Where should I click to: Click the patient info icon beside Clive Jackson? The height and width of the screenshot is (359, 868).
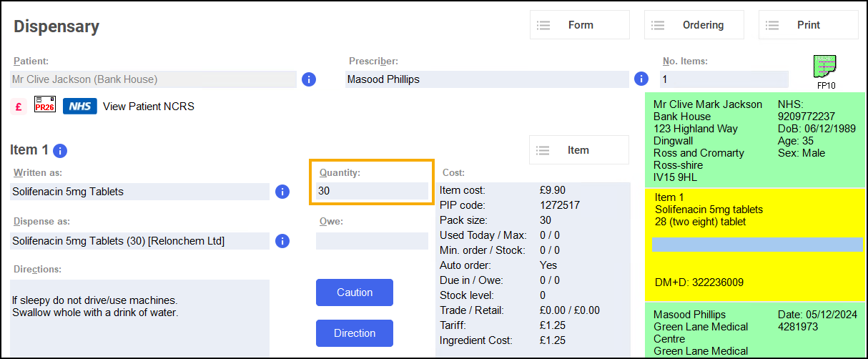click(x=309, y=79)
